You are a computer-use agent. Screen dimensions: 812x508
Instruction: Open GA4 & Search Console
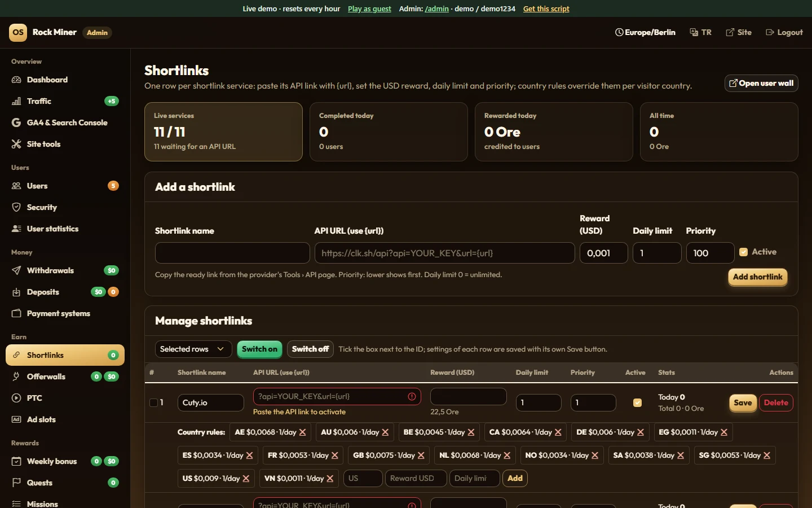65,122
